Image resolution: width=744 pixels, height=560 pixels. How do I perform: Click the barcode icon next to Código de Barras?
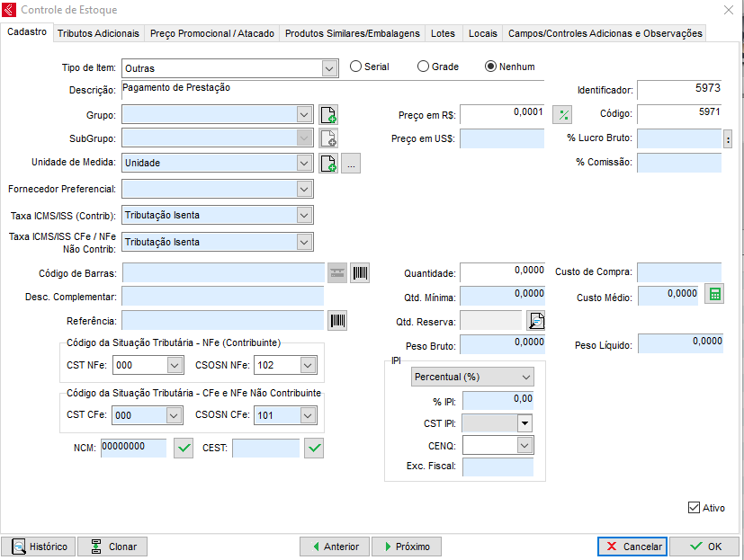(360, 273)
